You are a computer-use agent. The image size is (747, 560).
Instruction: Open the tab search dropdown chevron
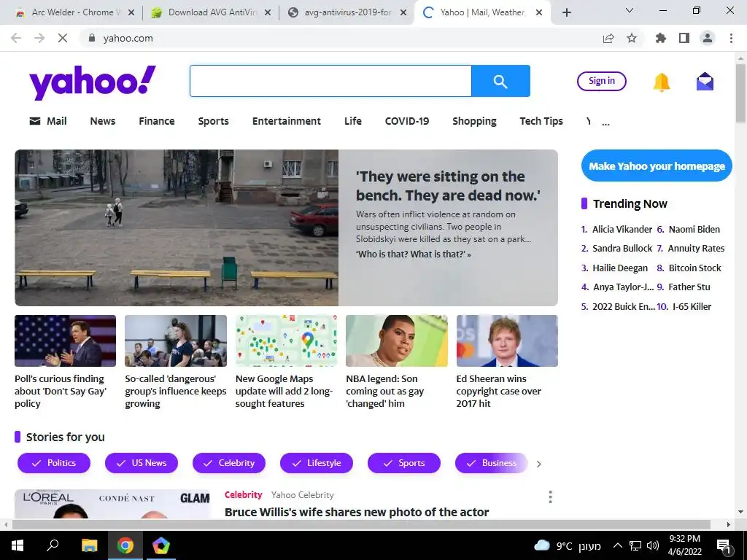point(630,10)
